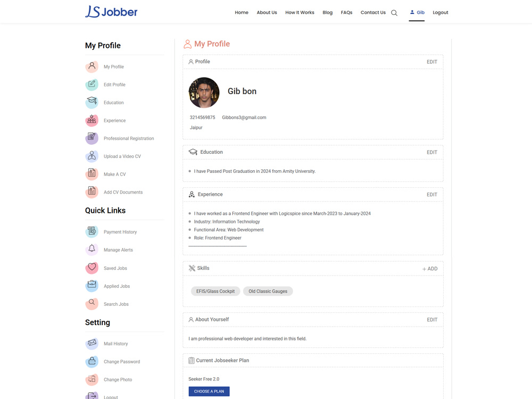
Task: Open Edit Profile sidebar link
Action: [114, 85]
